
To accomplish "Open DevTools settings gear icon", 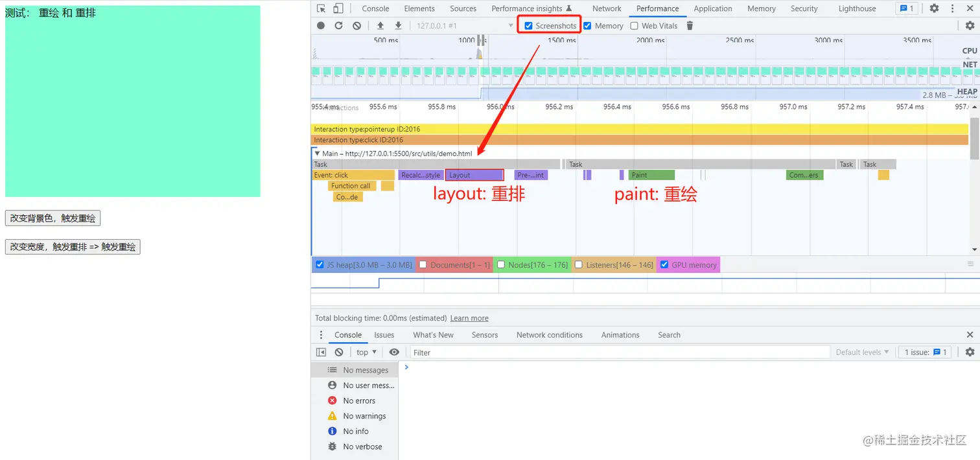I will (934, 8).
